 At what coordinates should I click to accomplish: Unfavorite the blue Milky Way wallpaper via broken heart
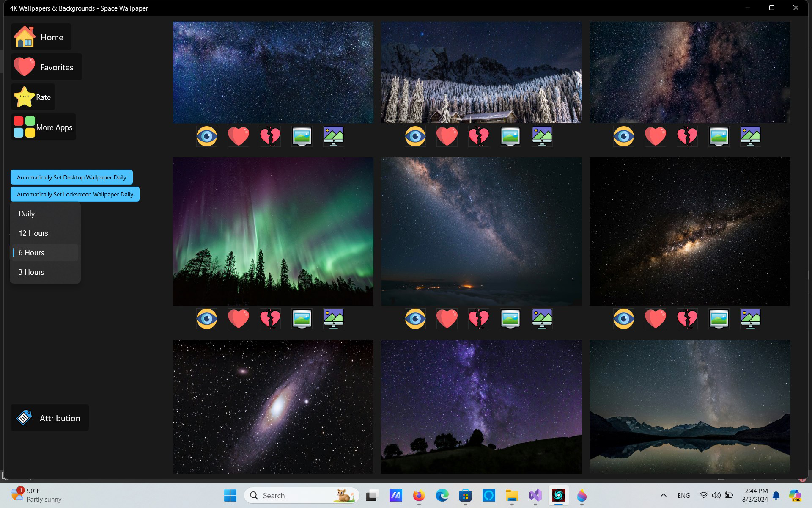[270, 136]
